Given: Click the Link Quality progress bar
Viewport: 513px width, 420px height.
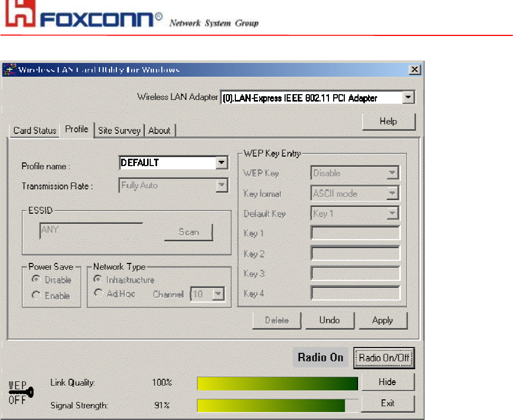Looking at the screenshot, I should tap(278, 384).
